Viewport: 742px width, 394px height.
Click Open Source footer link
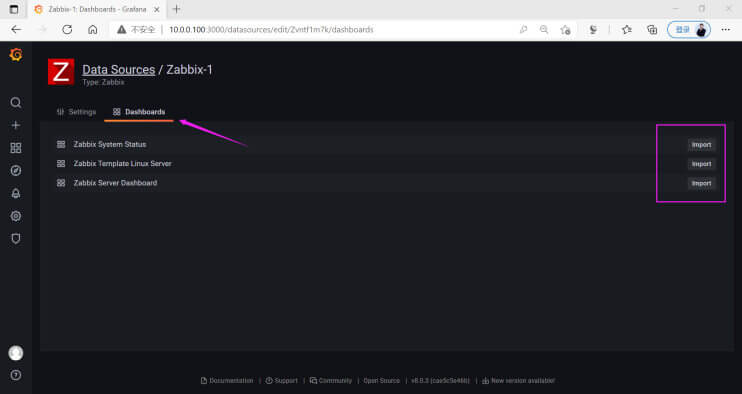(381, 380)
